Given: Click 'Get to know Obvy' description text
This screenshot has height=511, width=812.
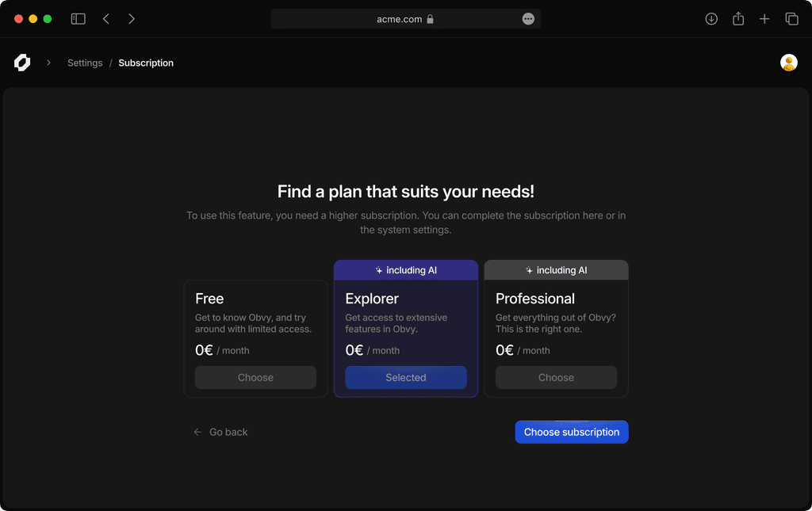Looking at the screenshot, I should tap(253, 323).
